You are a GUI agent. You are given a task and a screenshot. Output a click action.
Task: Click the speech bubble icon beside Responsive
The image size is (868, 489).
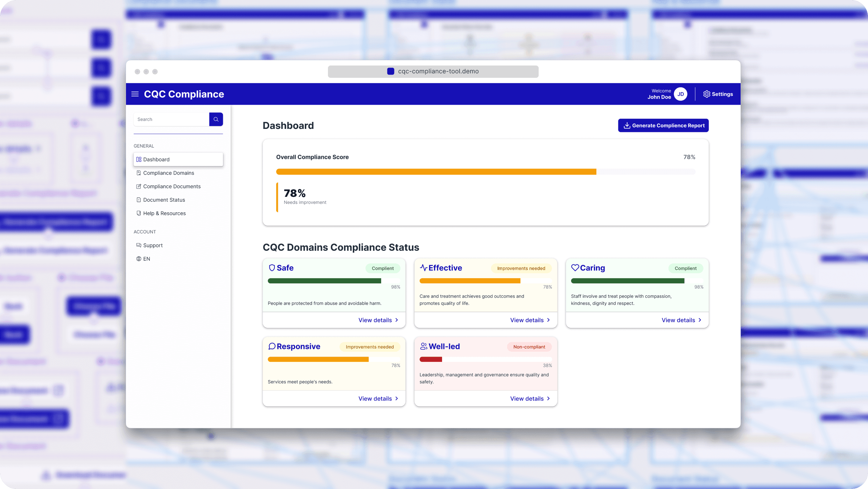pyautogui.click(x=272, y=346)
